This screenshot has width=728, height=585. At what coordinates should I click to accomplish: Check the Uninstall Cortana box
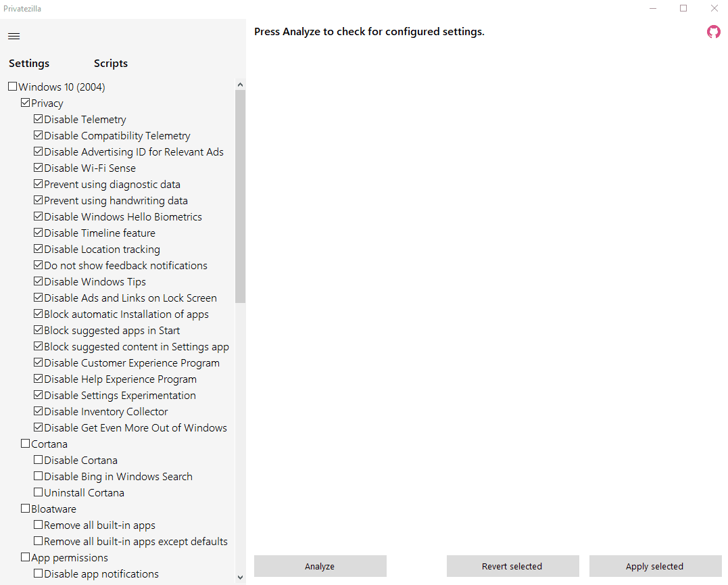click(38, 492)
